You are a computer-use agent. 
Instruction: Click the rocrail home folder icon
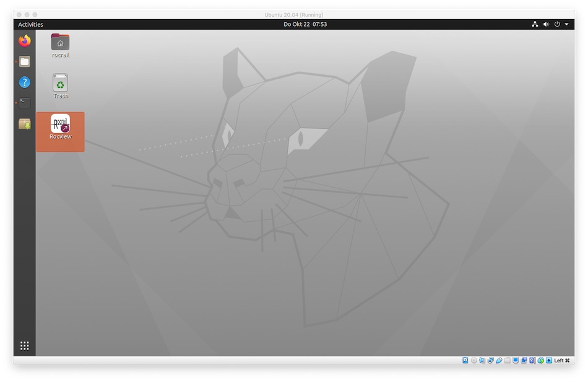point(60,42)
